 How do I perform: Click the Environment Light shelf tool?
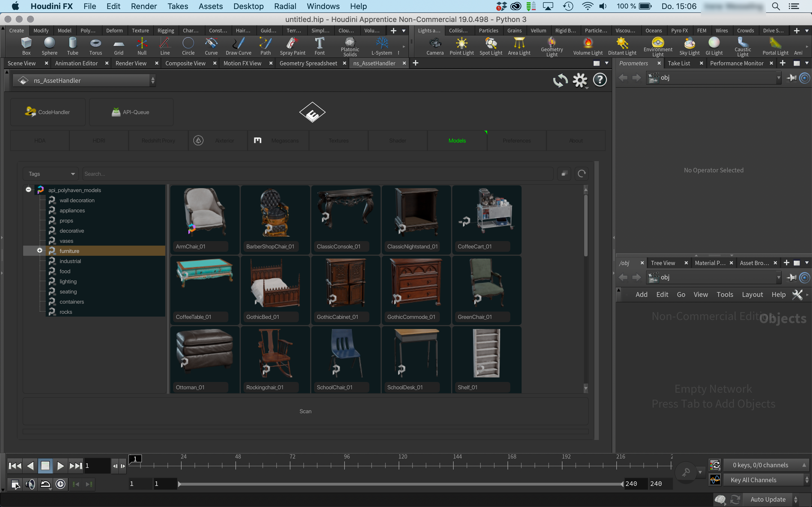pyautogui.click(x=658, y=46)
